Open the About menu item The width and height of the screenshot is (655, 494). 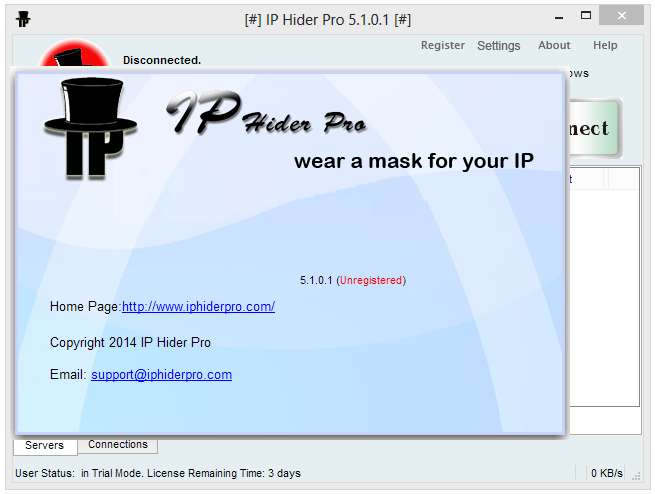pos(554,45)
